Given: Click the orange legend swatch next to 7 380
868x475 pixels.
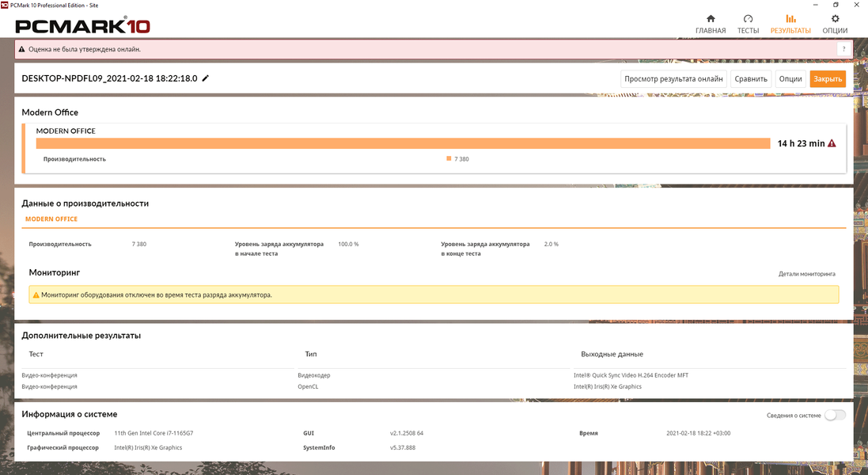Looking at the screenshot, I should click(x=449, y=159).
